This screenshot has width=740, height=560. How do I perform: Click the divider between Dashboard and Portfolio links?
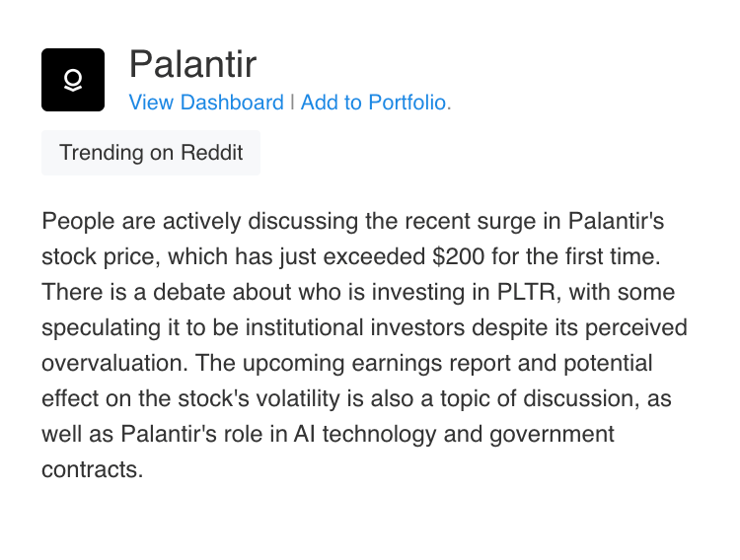pos(292,103)
